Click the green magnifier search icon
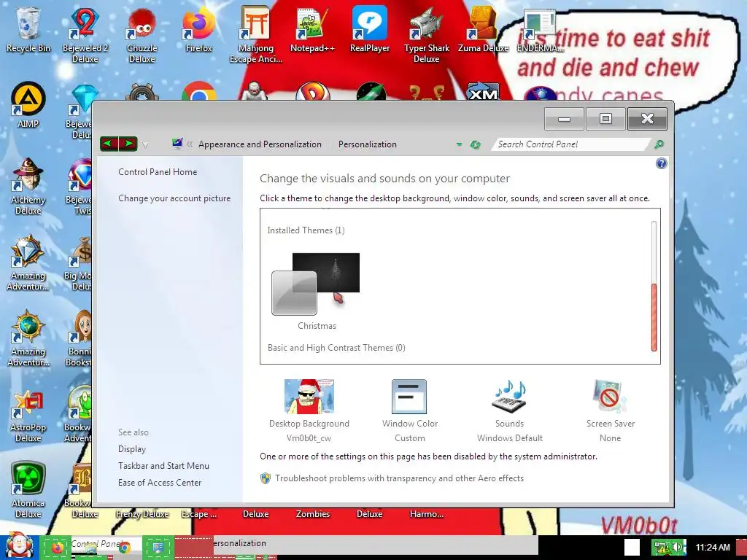The image size is (747, 560). click(659, 144)
